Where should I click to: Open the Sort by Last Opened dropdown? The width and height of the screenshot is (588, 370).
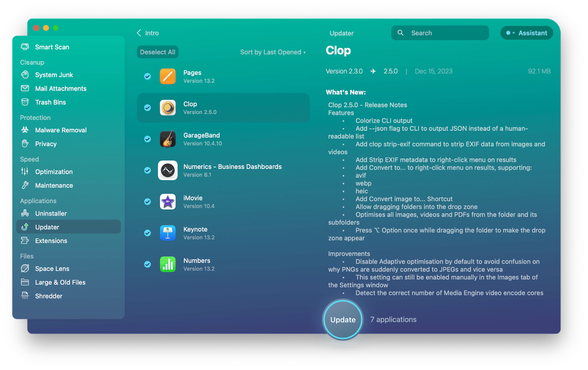coord(273,52)
